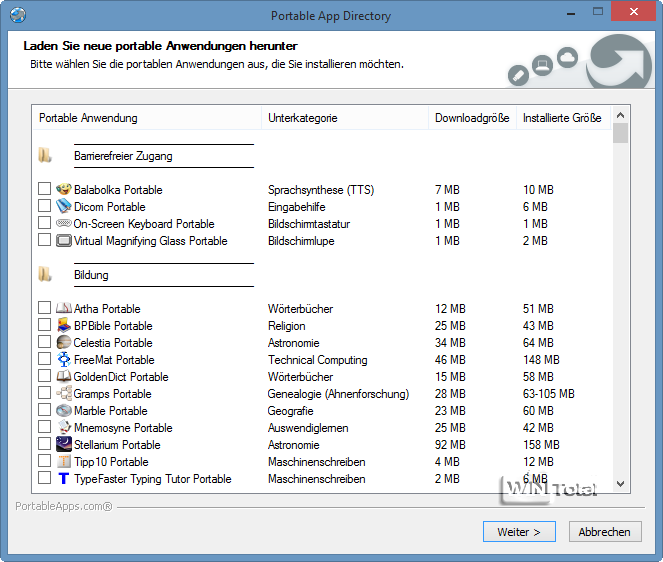Image resolution: width=663 pixels, height=562 pixels.
Task: Click the BPBible Portable app icon
Action: [63, 325]
